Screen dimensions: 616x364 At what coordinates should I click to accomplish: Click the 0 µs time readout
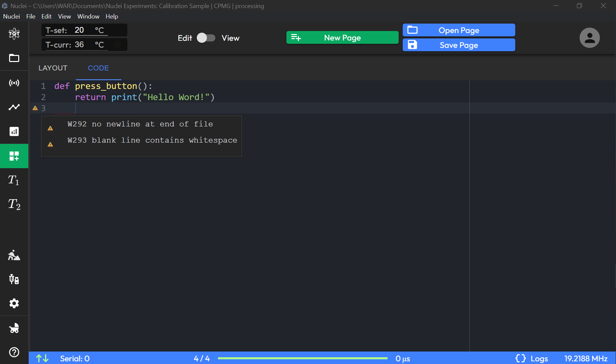tap(403, 359)
